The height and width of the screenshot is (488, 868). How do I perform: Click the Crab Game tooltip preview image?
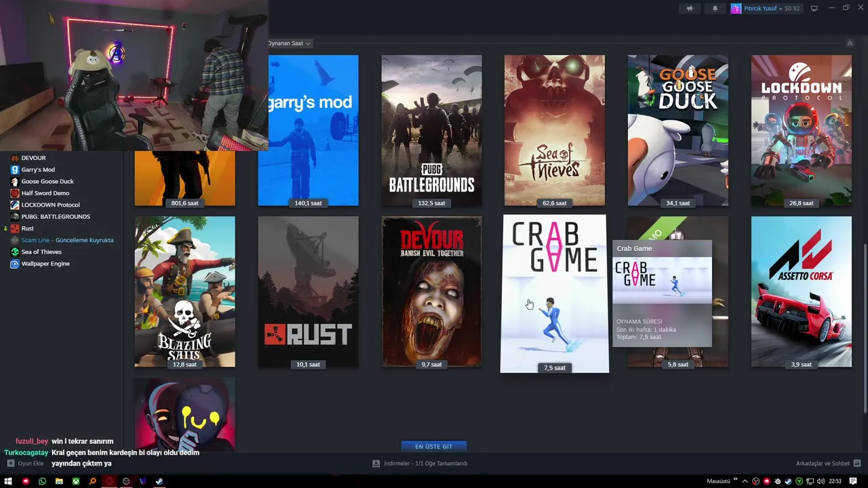point(662,281)
